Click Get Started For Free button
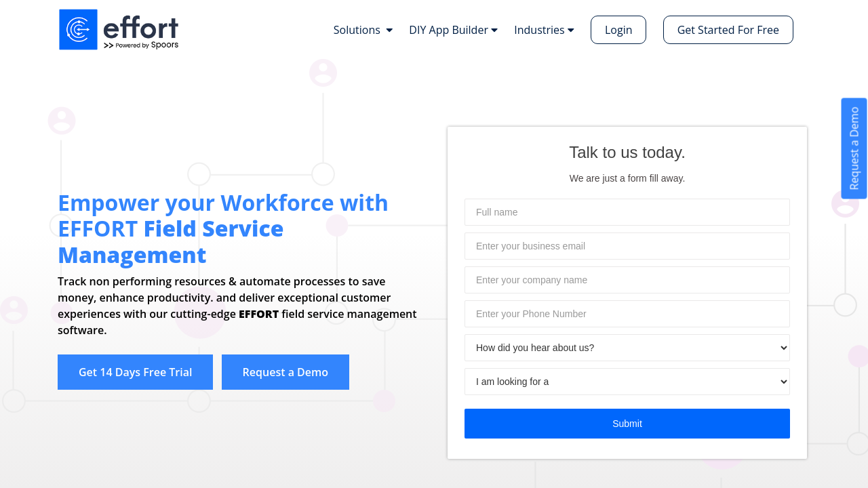The image size is (868, 488). pyautogui.click(x=728, y=30)
